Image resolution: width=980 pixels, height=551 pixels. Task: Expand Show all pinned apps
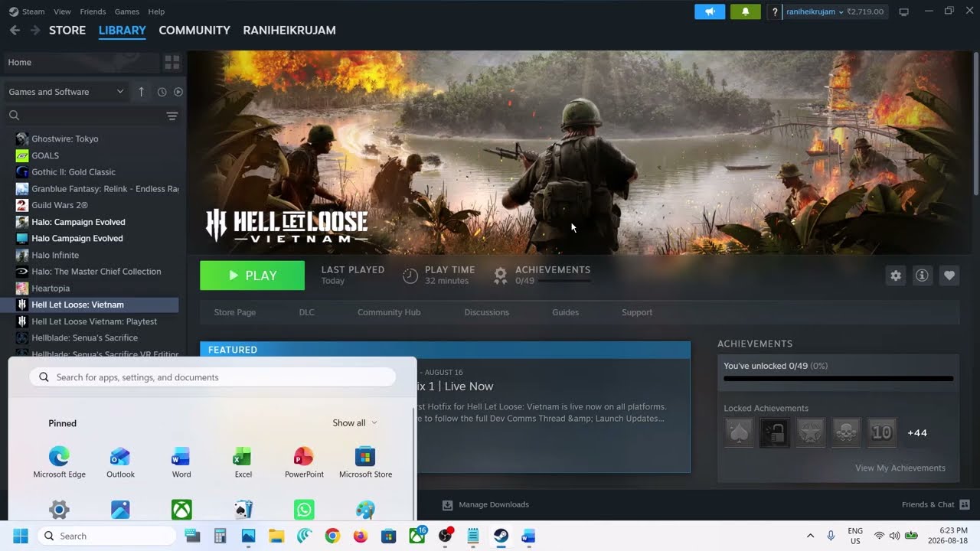tap(354, 422)
